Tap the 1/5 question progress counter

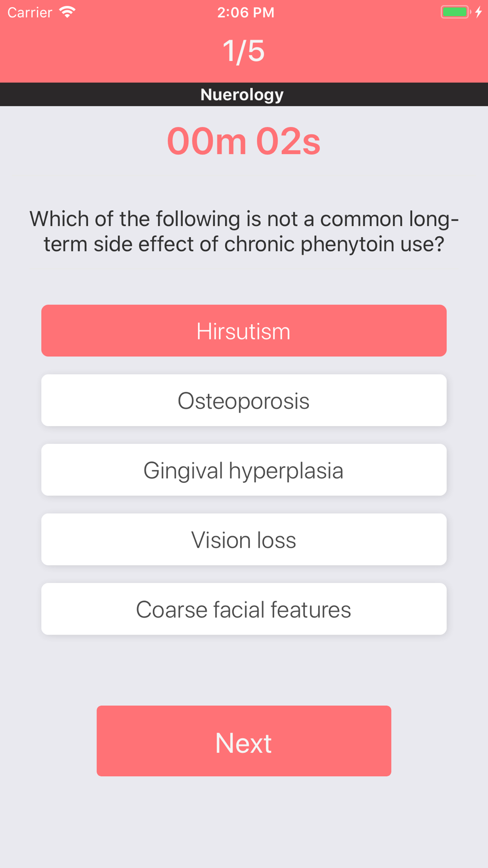pos(244,51)
